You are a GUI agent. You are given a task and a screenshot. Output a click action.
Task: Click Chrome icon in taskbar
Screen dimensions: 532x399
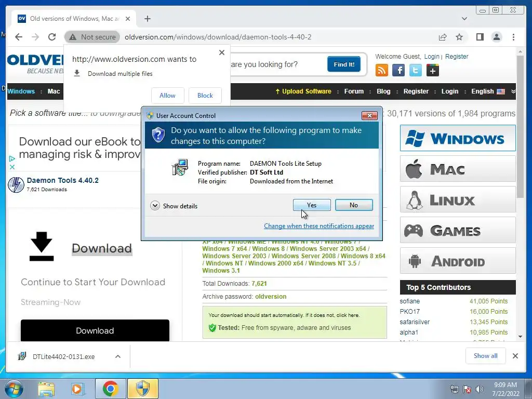coord(111,389)
